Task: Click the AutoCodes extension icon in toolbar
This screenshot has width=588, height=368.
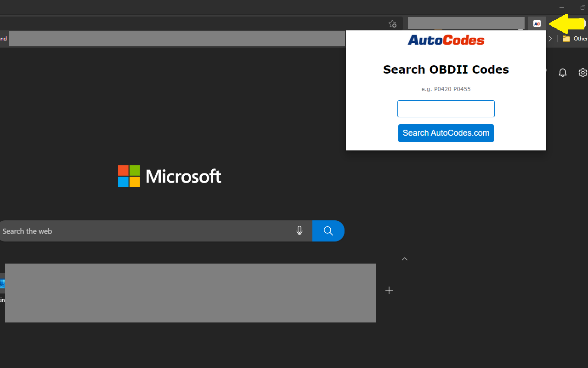Action: [537, 23]
